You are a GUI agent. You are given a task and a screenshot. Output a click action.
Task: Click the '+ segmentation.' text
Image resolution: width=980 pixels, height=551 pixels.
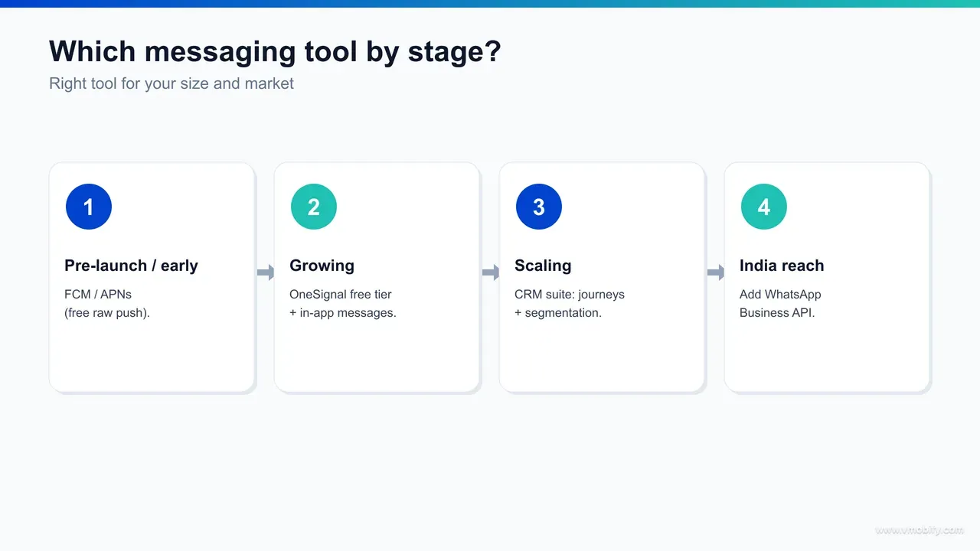[558, 312]
